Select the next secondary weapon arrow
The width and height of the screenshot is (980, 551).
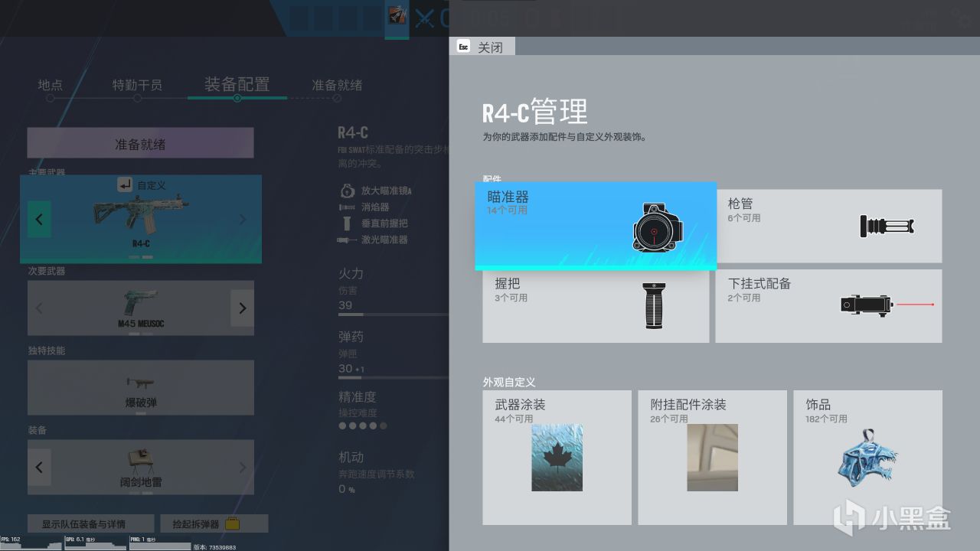(x=243, y=308)
